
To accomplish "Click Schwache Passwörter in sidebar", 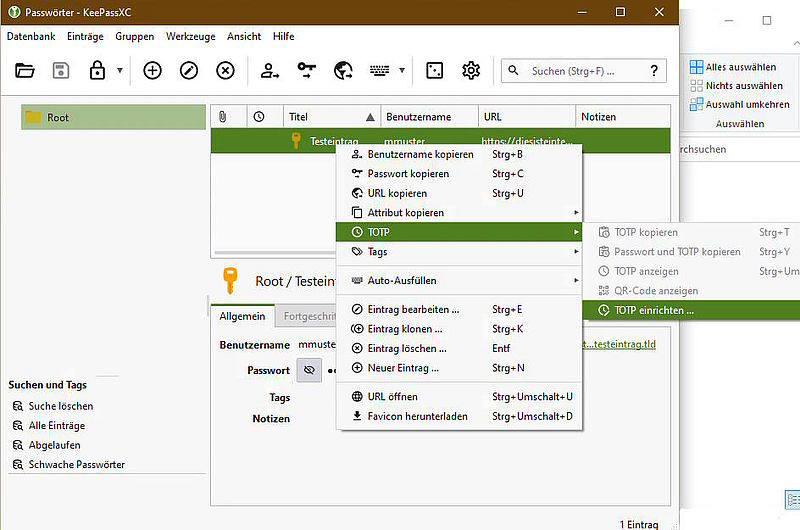I will 76,464.
